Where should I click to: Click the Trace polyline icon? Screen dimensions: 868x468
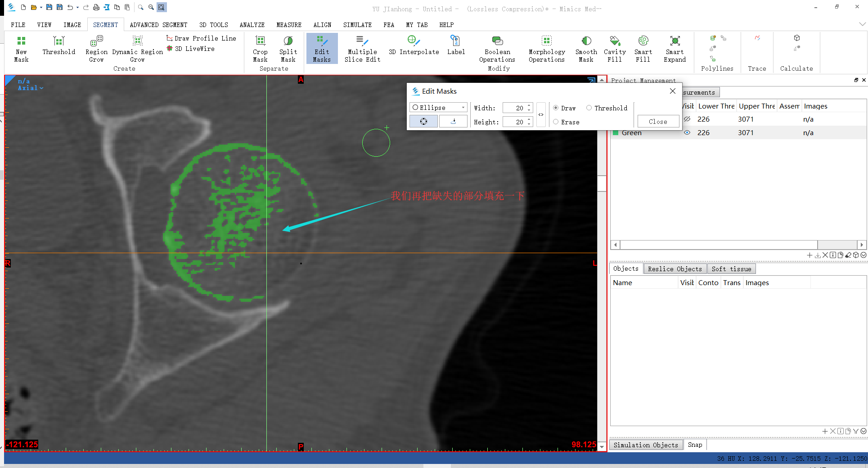pyautogui.click(x=757, y=38)
